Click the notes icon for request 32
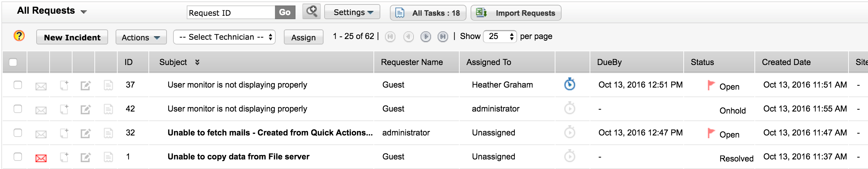The width and height of the screenshot is (868, 169). click(108, 133)
